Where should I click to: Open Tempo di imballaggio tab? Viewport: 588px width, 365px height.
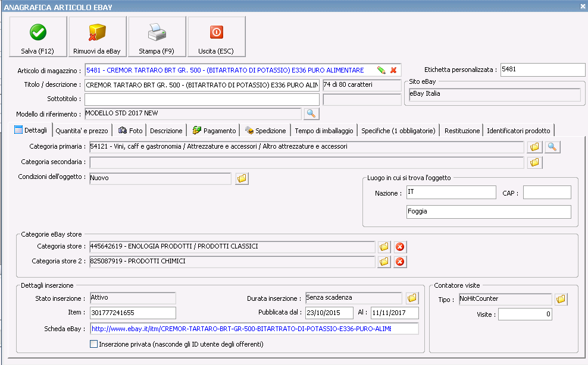pos(324,131)
